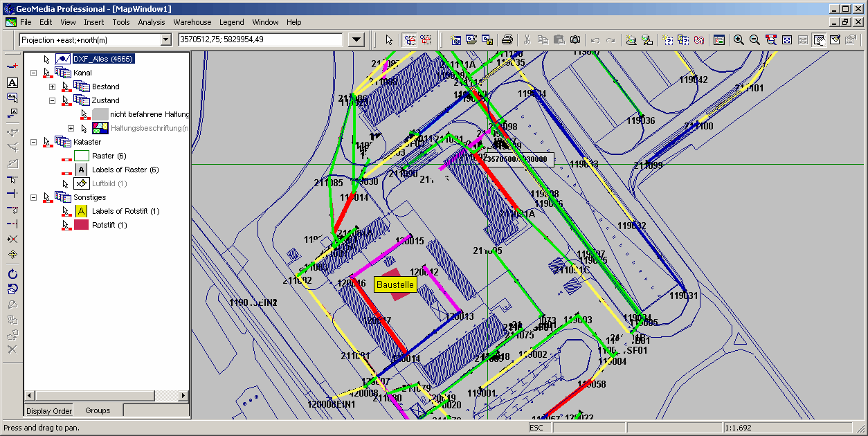Click the Zoom In magnifier tool

[x=739, y=40]
